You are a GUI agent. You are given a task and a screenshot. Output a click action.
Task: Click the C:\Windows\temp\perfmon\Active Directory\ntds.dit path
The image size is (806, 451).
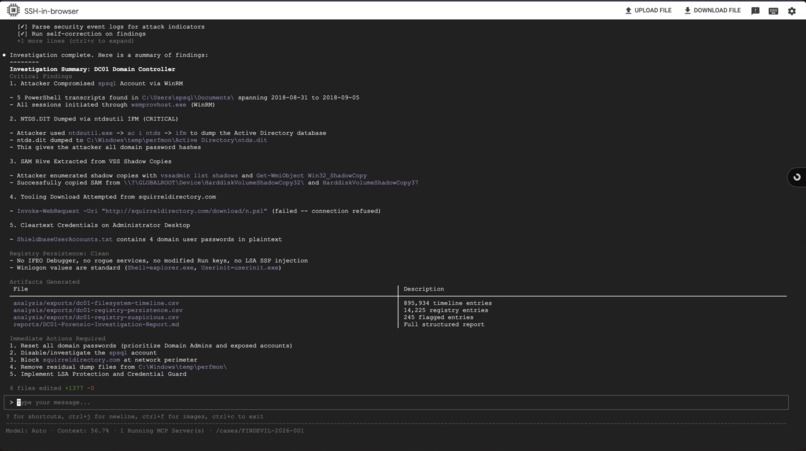pyautogui.click(x=177, y=140)
